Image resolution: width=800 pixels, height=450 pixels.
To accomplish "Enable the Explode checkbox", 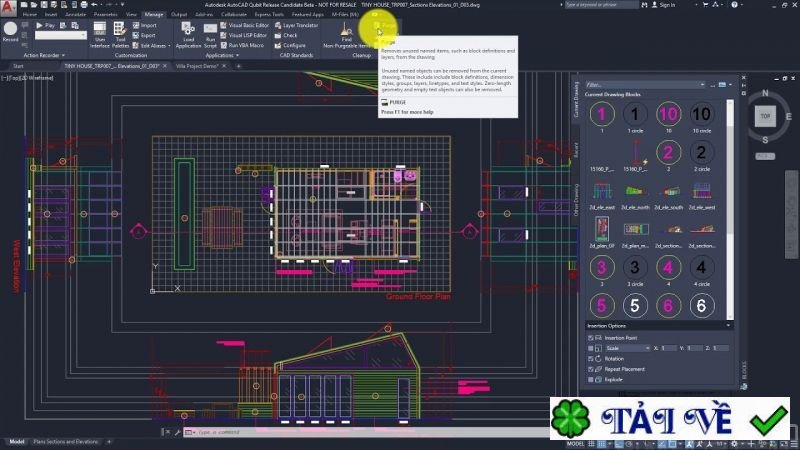I will click(x=590, y=380).
